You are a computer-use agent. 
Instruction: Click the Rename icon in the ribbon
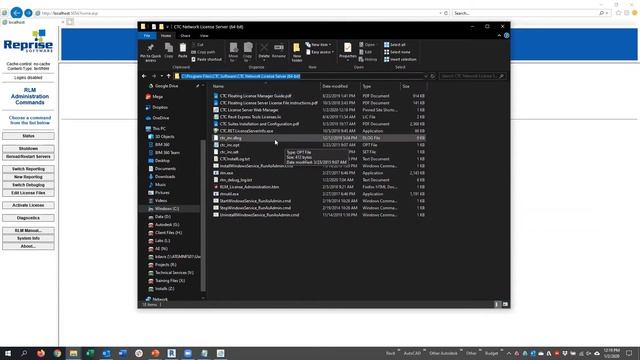point(279,48)
